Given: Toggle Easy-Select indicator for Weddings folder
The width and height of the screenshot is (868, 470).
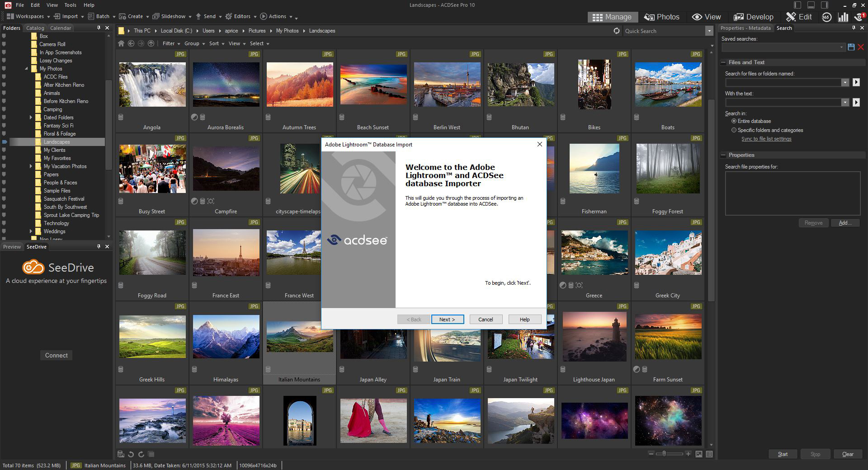Looking at the screenshot, I should [x=4, y=231].
